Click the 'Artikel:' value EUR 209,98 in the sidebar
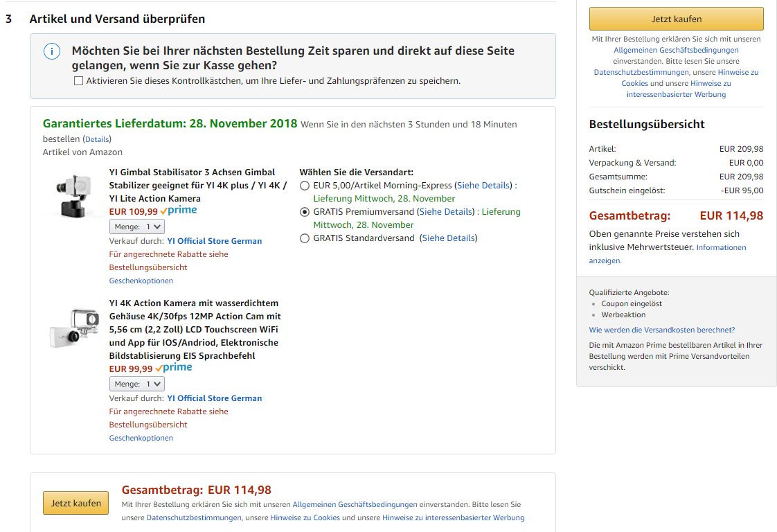The width and height of the screenshot is (777, 532). 741,149
